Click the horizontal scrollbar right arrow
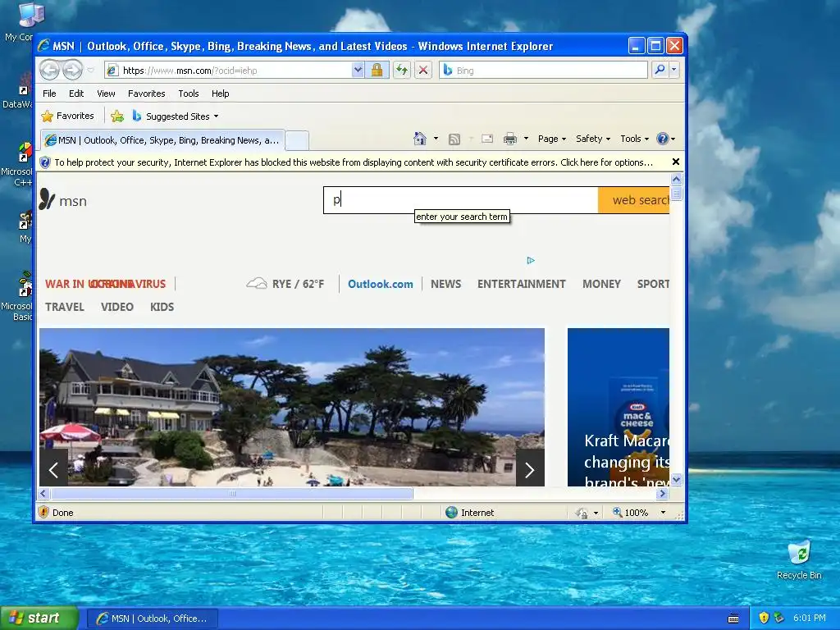Screen dimensions: 840x630 (663, 493)
